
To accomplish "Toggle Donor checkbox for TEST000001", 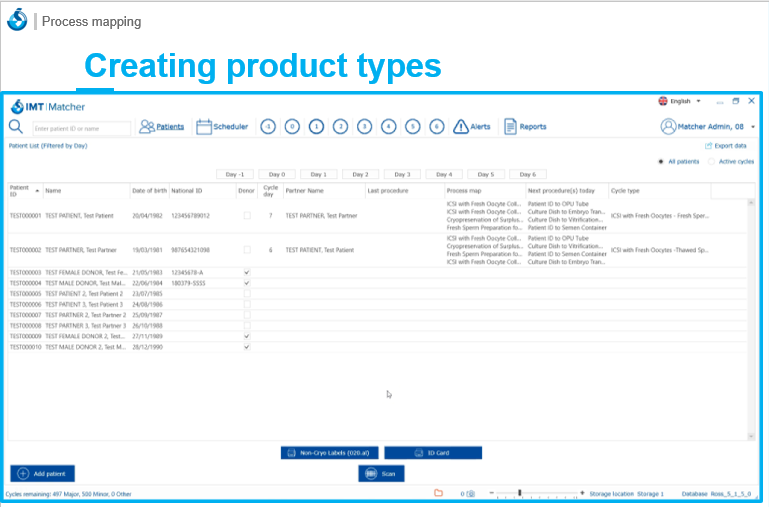I will tap(247, 216).
